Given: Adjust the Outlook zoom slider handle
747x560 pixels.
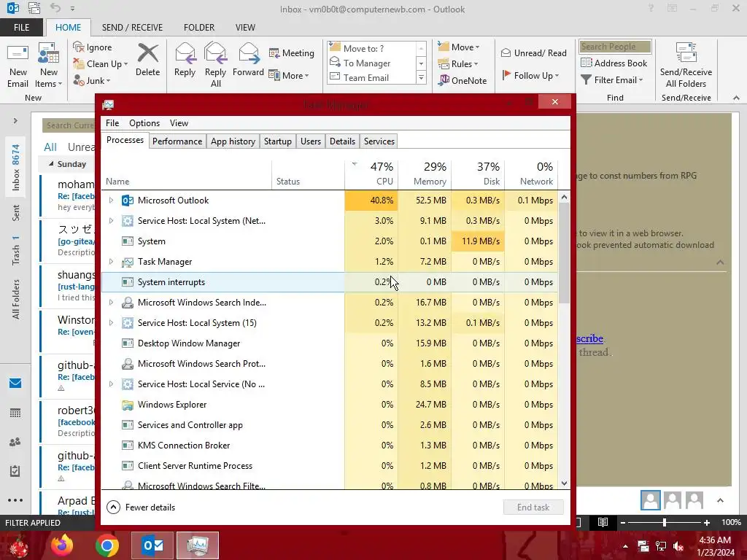Looking at the screenshot, I should [x=664, y=522].
